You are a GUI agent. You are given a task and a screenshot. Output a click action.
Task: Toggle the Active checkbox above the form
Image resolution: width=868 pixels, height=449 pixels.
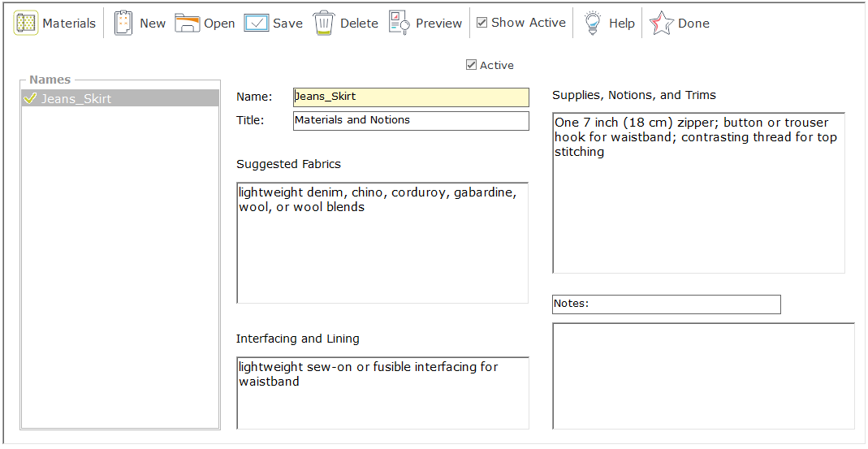pyautogui.click(x=471, y=65)
